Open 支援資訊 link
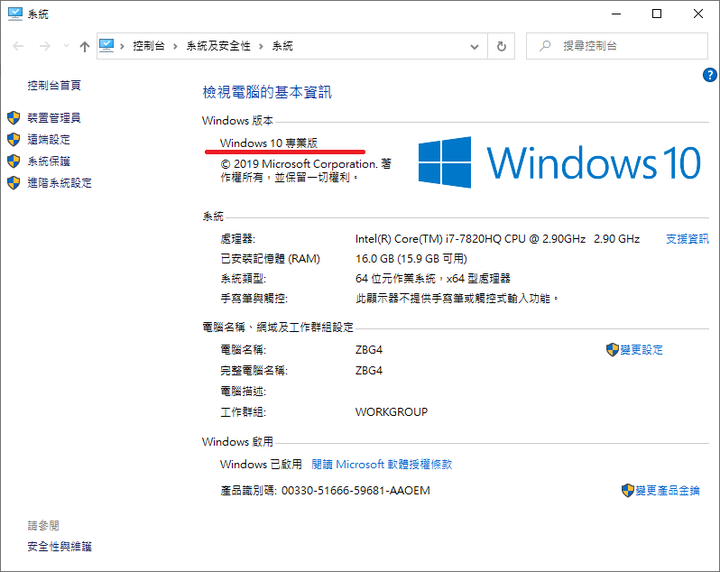This screenshot has width=720, height=572. (687, 239)
